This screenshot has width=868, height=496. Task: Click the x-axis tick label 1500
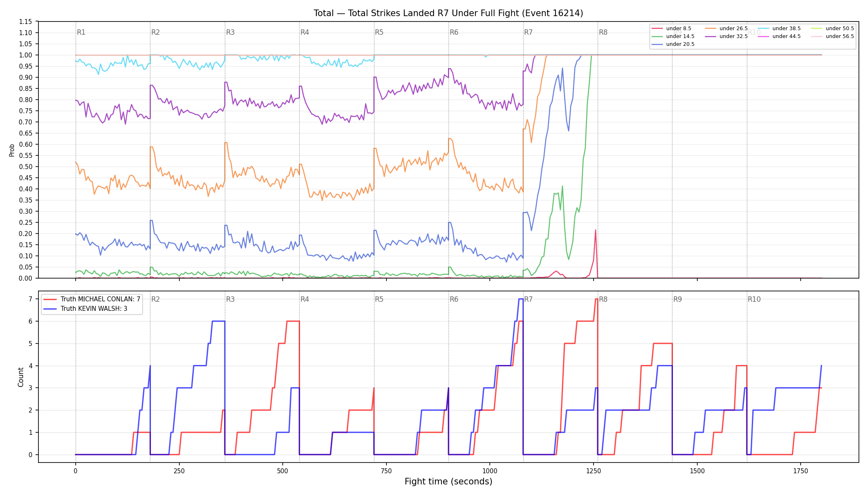pos(697,471)
